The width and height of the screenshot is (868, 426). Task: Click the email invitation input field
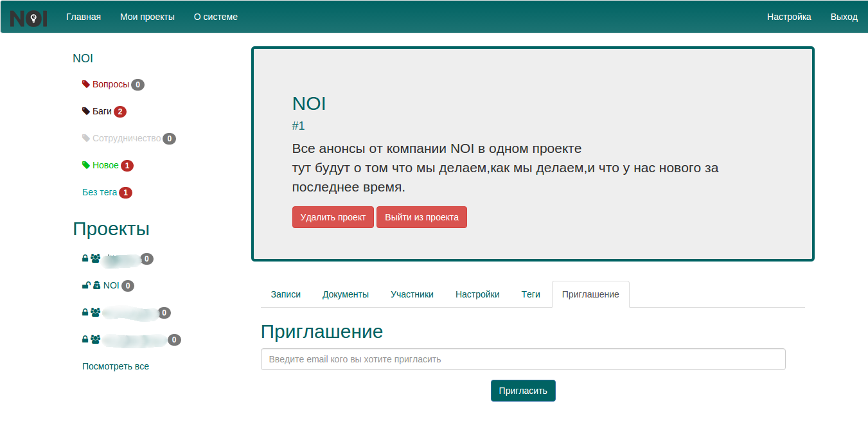click(x=523, y=359)
